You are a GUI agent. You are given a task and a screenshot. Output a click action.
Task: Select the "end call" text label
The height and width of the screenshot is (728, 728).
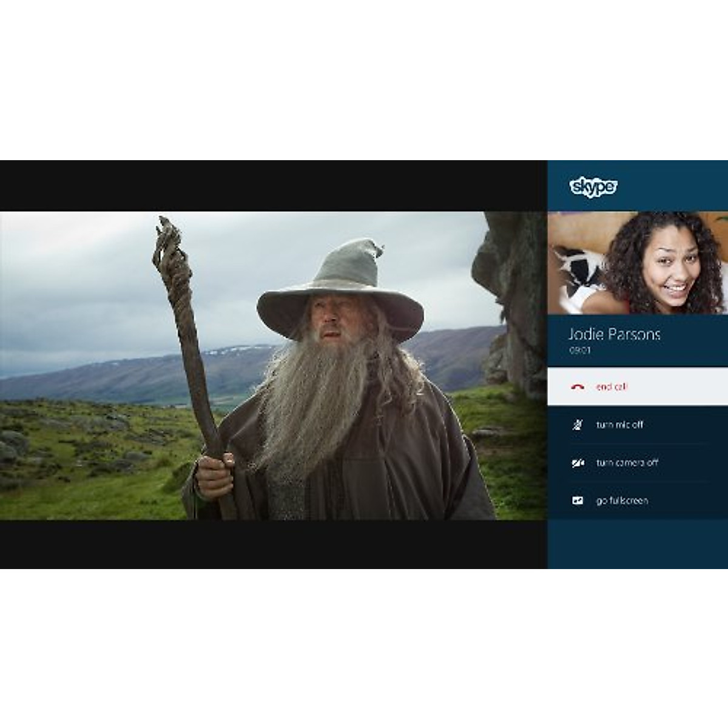[611, 387]
